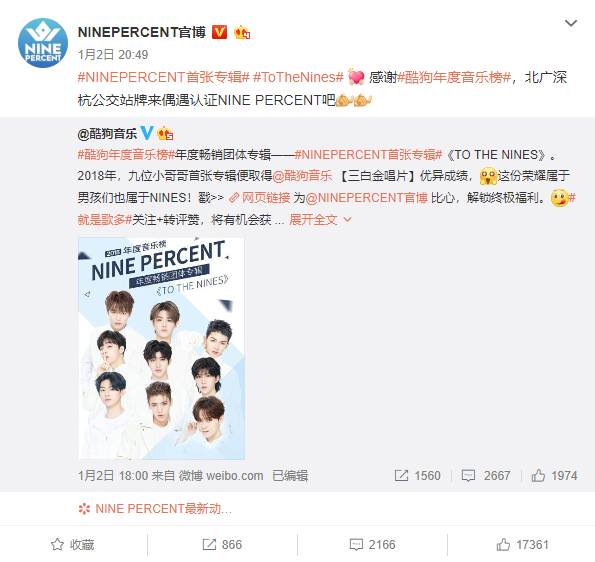
Task: Open the post options chevron menu
Action: click(571, 24)
